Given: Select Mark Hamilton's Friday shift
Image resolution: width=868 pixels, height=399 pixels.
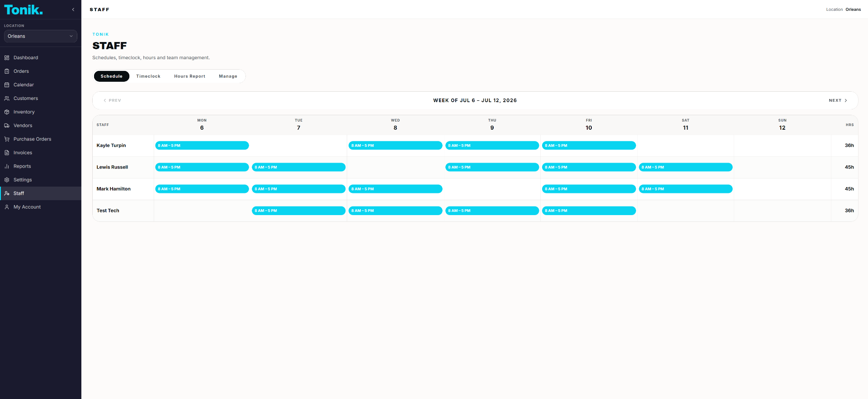Looking at the screenshot, I should click(x=589, y=189).
